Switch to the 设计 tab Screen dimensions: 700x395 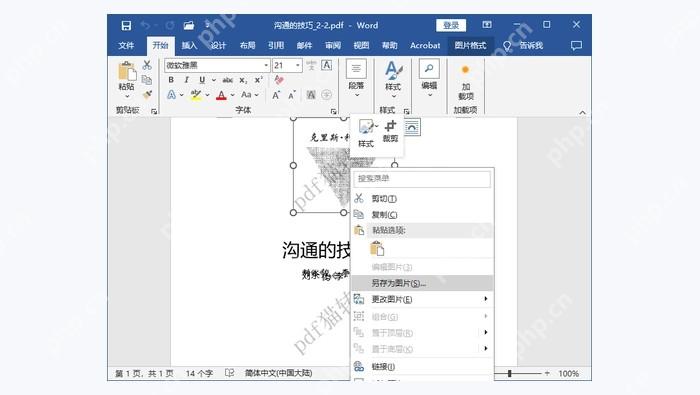[x=218, y=46]
